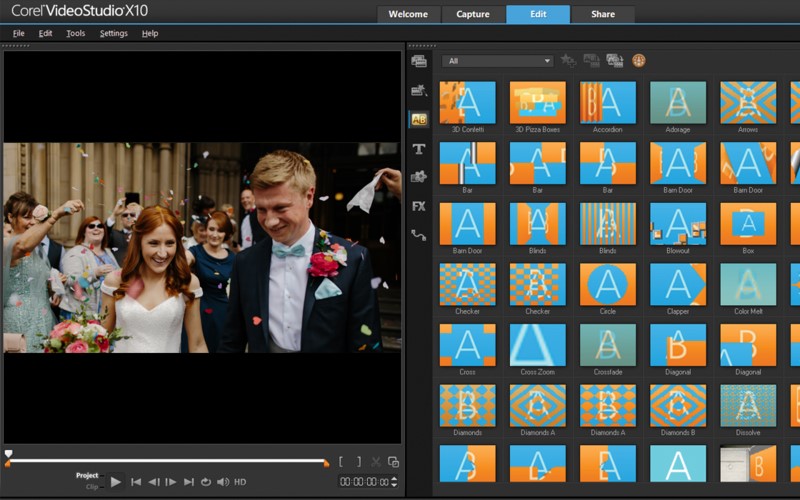Screen dimensions: 800x500
Task: Switch preview mode to Clip
Action: tap(92, 487)
